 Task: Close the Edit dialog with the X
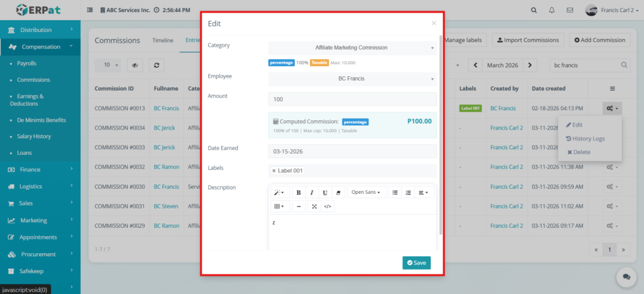(x=434, y=23)
